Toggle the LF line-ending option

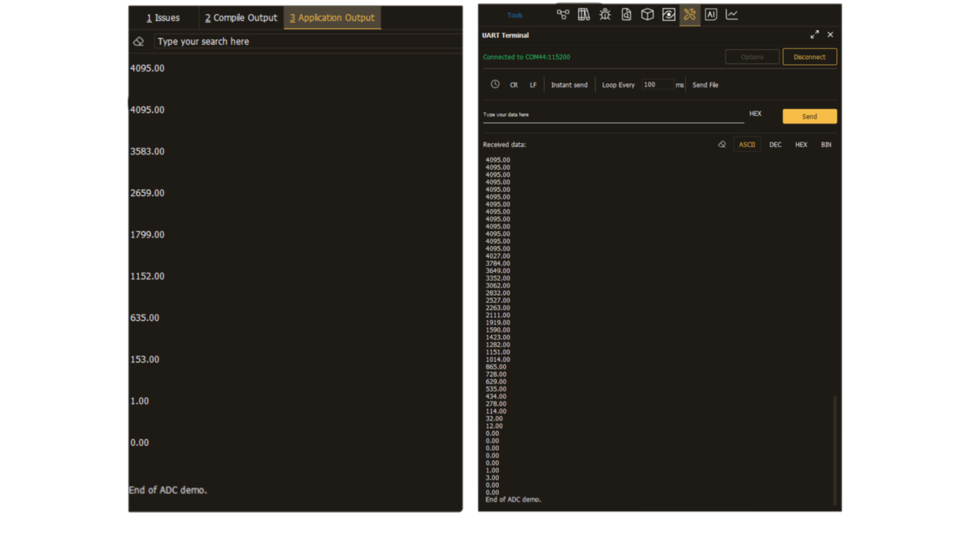pos(533,85)
